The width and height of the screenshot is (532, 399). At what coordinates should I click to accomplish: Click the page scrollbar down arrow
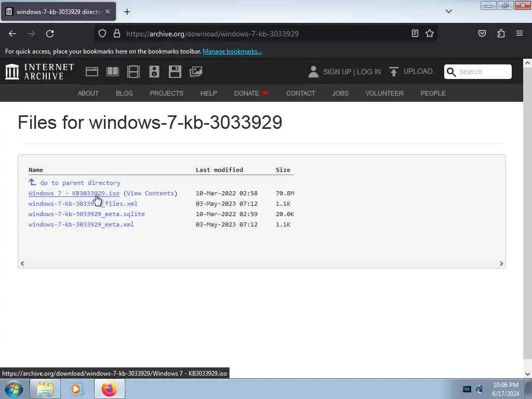tap(527, 374)
